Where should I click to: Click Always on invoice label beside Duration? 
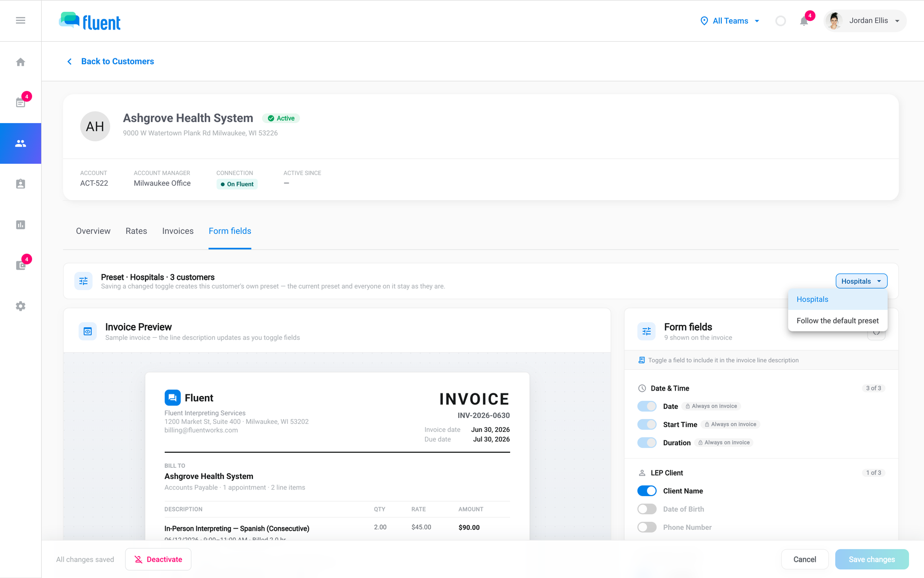pyautogui.click(x=724, y=443)
